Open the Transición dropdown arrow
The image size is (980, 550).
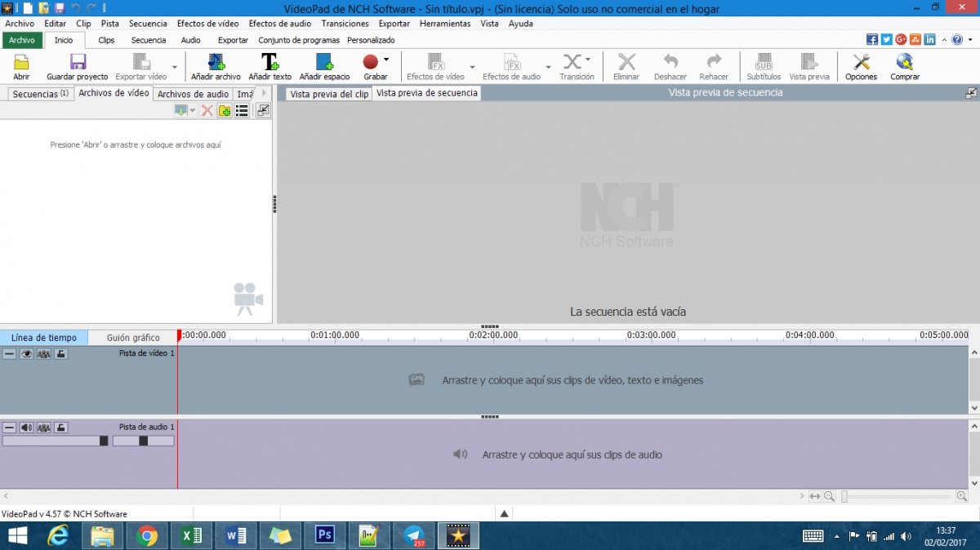point(588,60)
